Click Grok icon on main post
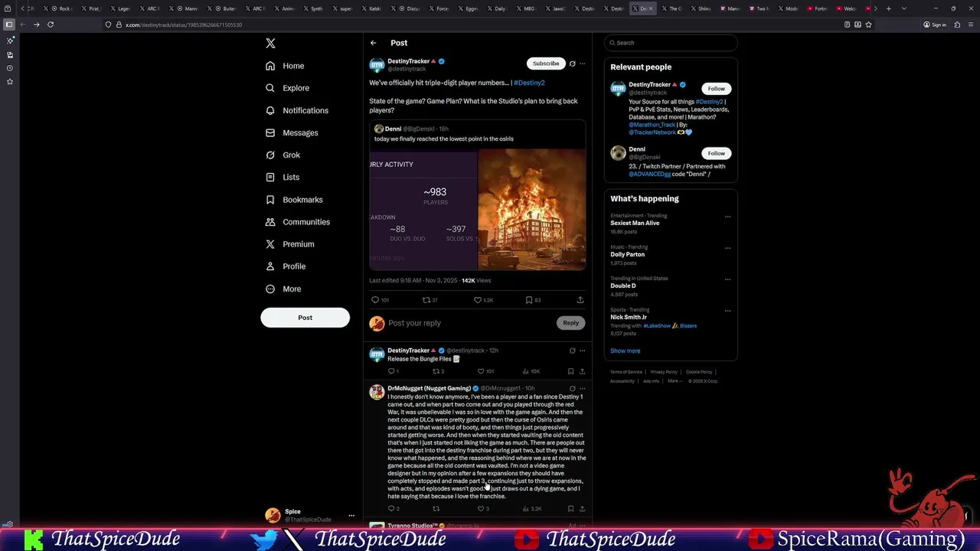The image size is (980, 551). pyautogui.click(x=572, y=64)
